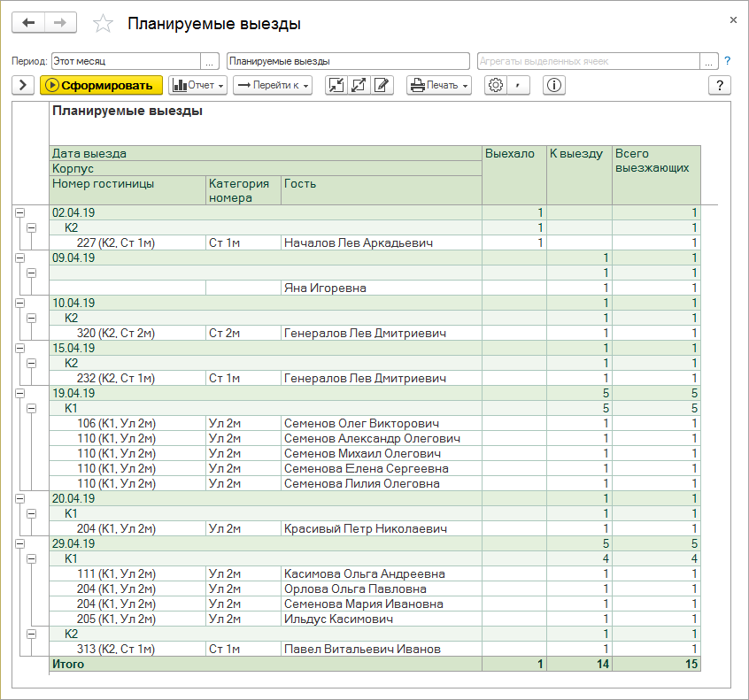This screenshot has height=700, width=749.
Task: Click the edit report settings pencil icon
Action: click(x=382, y=85)
